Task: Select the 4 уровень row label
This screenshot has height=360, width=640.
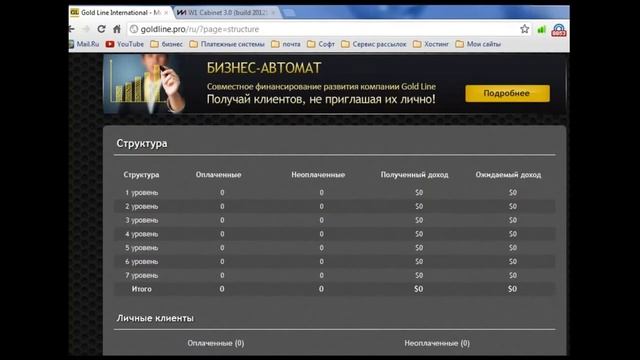Action: point(142,234)
